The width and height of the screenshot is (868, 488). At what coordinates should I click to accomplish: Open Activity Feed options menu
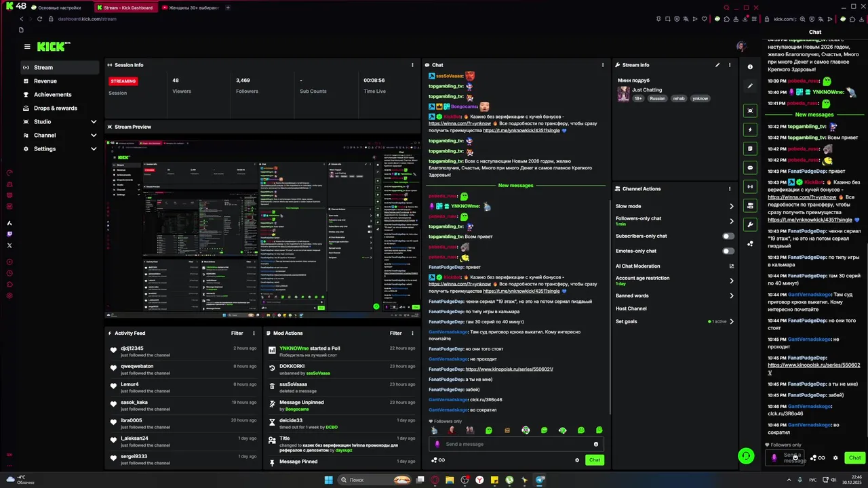254,333
